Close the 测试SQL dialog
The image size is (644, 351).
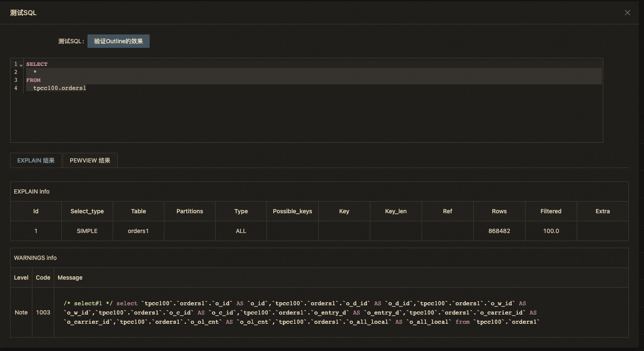click(627, 13)
